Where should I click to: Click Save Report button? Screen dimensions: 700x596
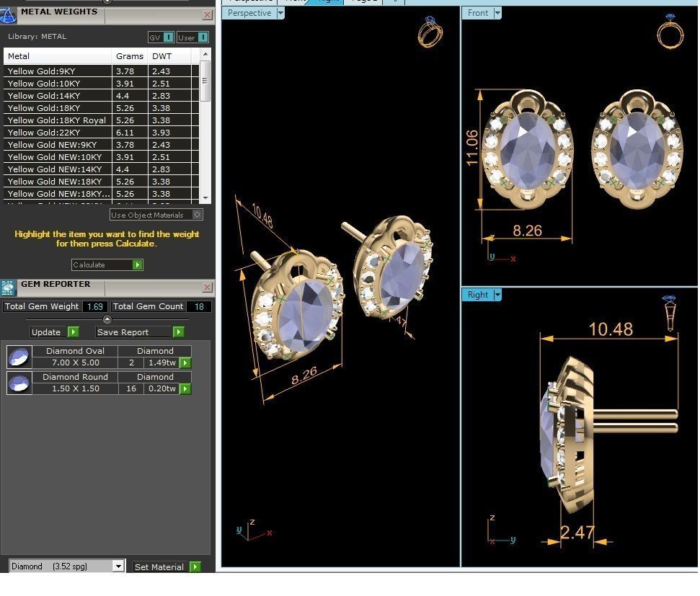134,332
